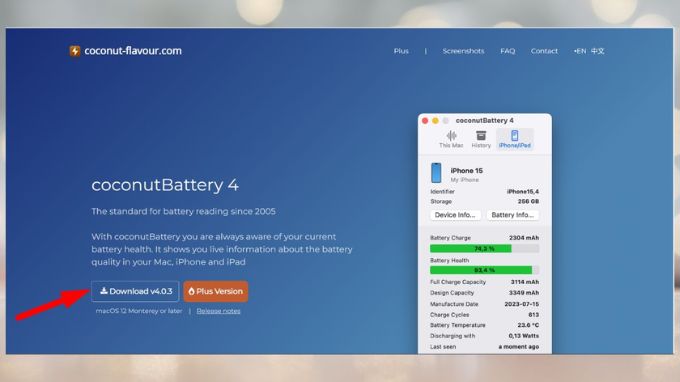The image size is (680, 382).
Task: Click the coconutBattery 4 heading text
Action: pyautogui.click(x=165, y=185)
